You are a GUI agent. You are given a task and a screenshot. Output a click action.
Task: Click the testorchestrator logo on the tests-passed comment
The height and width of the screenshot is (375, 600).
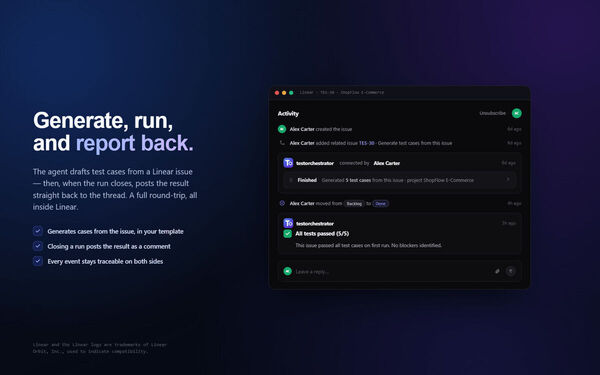point(288,223)
